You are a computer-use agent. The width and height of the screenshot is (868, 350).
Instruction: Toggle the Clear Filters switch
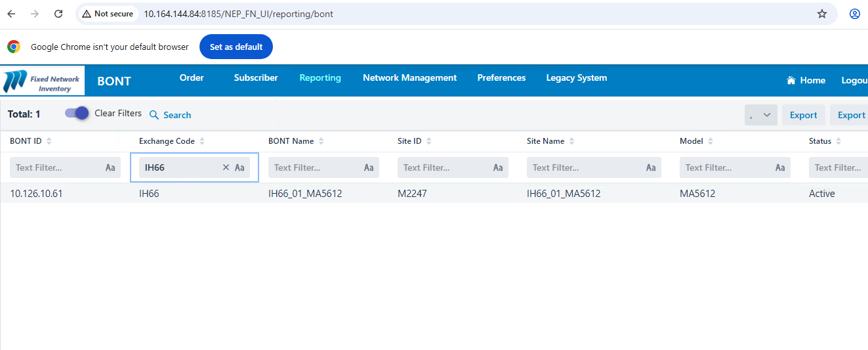[x=77, y=114]
